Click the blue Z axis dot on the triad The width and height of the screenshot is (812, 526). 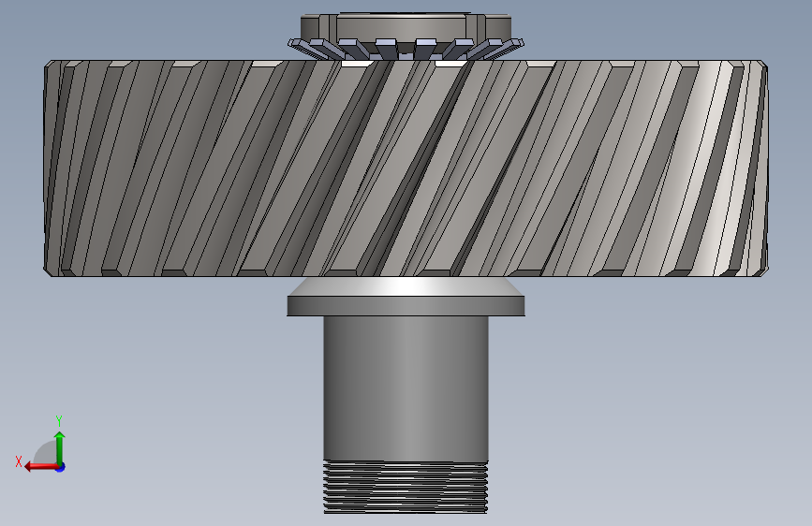[x=61, y=467]
